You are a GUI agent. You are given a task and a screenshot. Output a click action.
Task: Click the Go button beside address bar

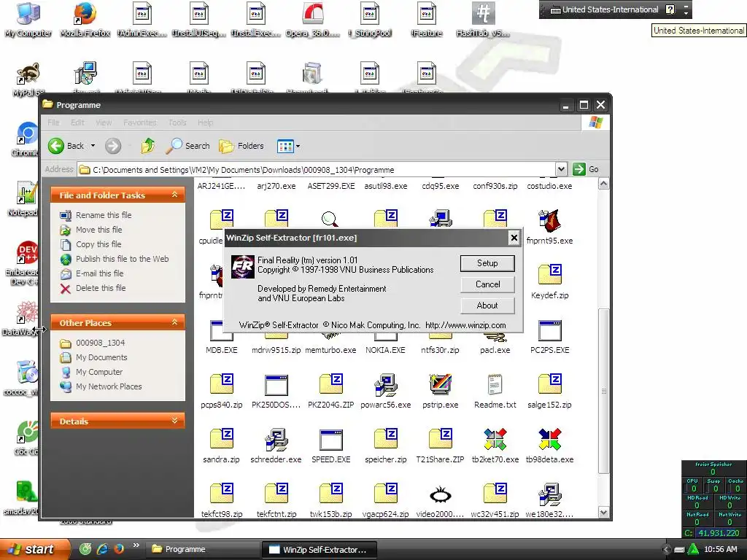(x=586, y=169)
